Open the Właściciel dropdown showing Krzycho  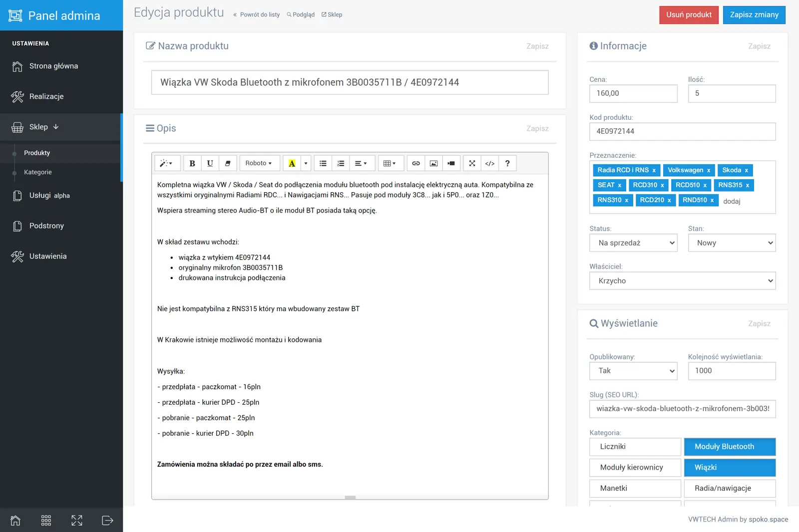pyautogui.click(x=682, y=281)
